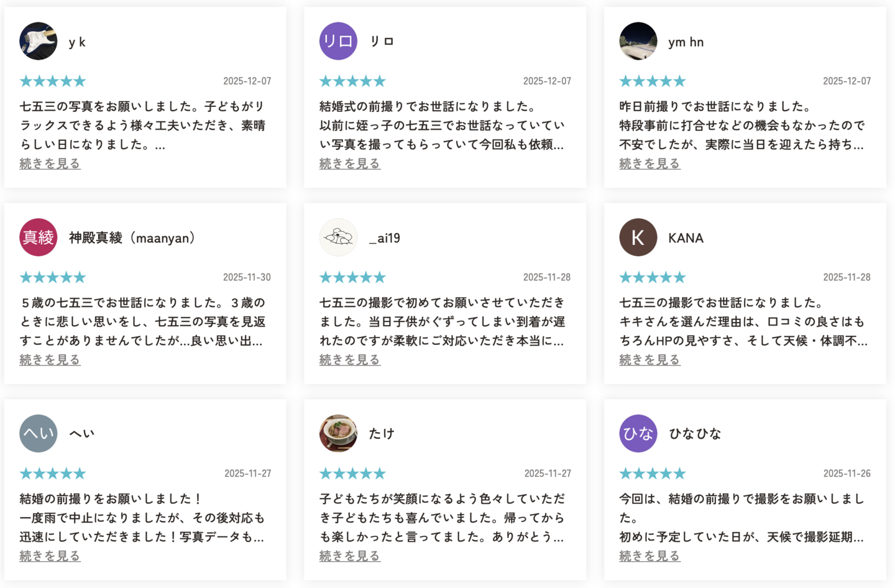
Task: Expand y k's review with 続きを見る
Action: [50, 163]
